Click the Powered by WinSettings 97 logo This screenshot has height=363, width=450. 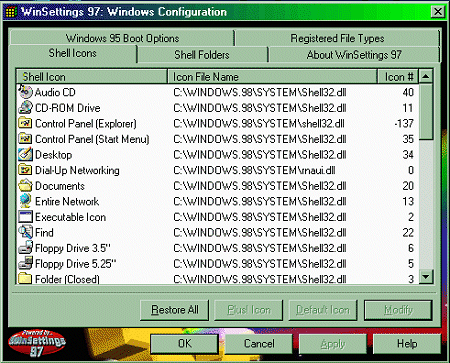point(37,343)
